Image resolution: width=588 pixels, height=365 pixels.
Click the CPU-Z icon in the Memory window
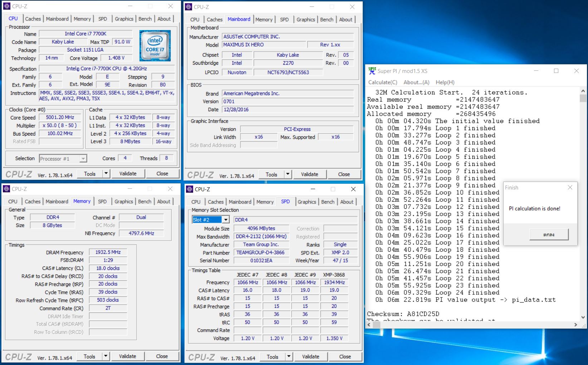tap(6, 189)
